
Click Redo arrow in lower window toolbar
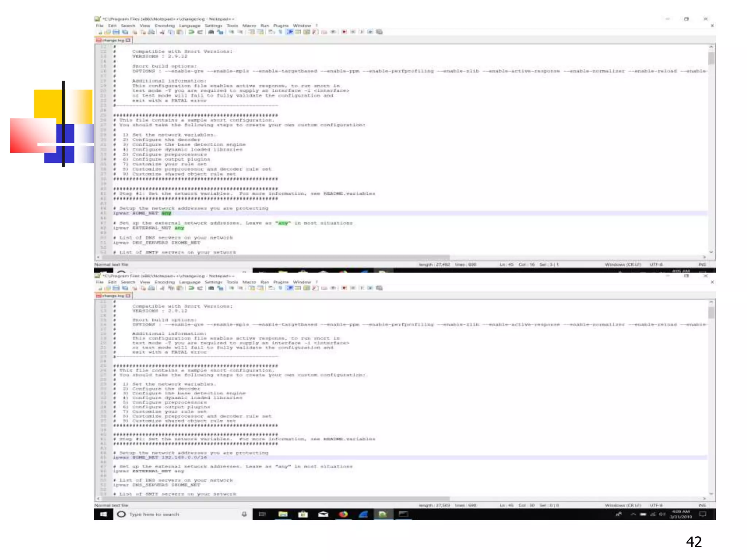[x=200, y=288]
